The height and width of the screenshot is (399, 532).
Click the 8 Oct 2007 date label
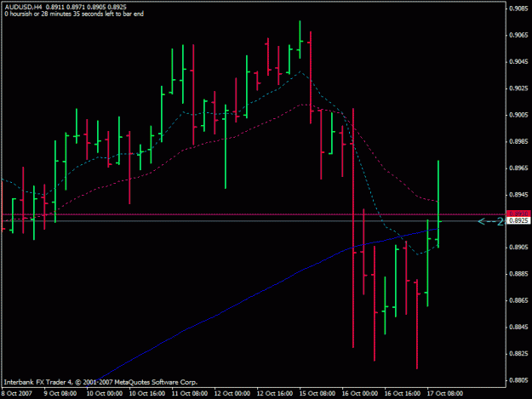click(17, 393)
